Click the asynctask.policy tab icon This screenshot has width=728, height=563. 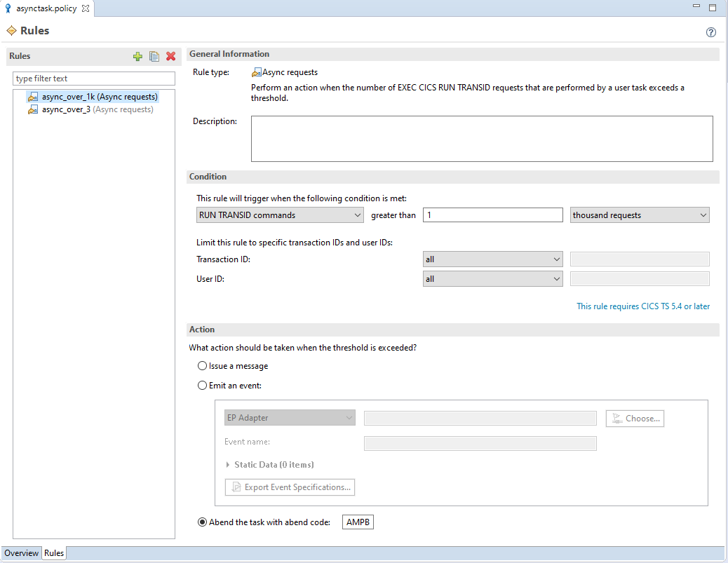7,9
